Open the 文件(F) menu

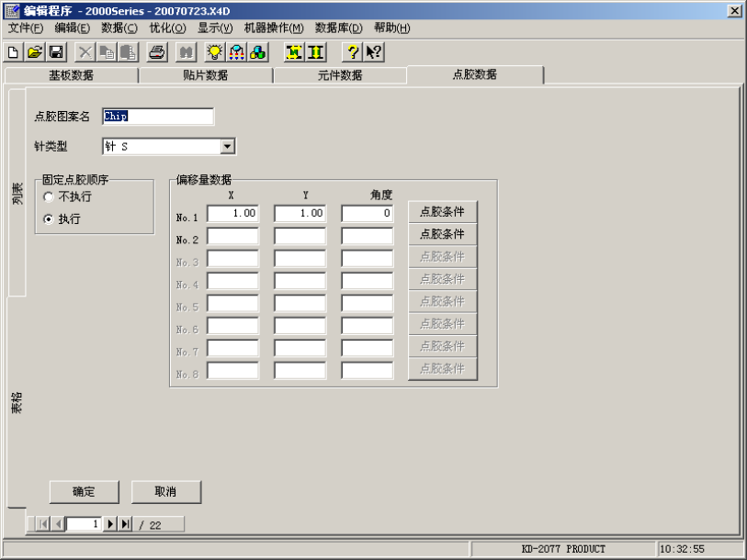[26, 28]
